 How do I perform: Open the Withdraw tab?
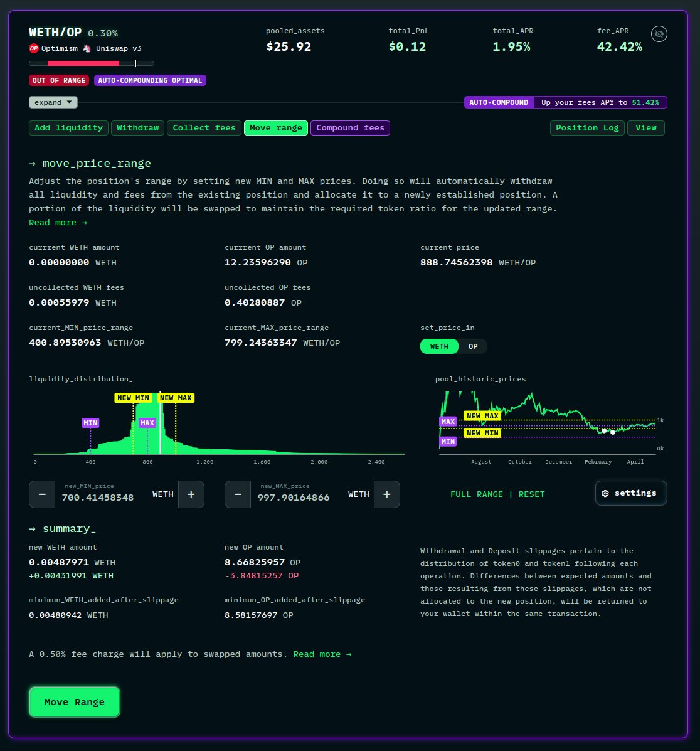[138, 128]
